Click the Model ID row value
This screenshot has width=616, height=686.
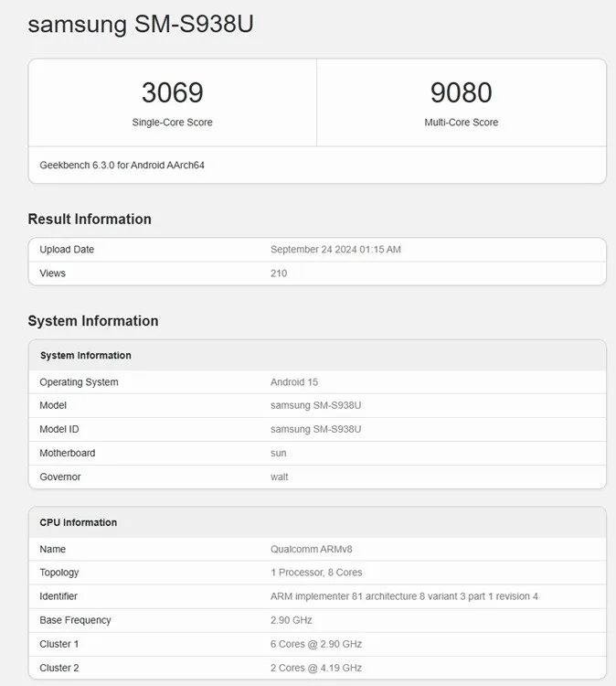click(316, 429)
